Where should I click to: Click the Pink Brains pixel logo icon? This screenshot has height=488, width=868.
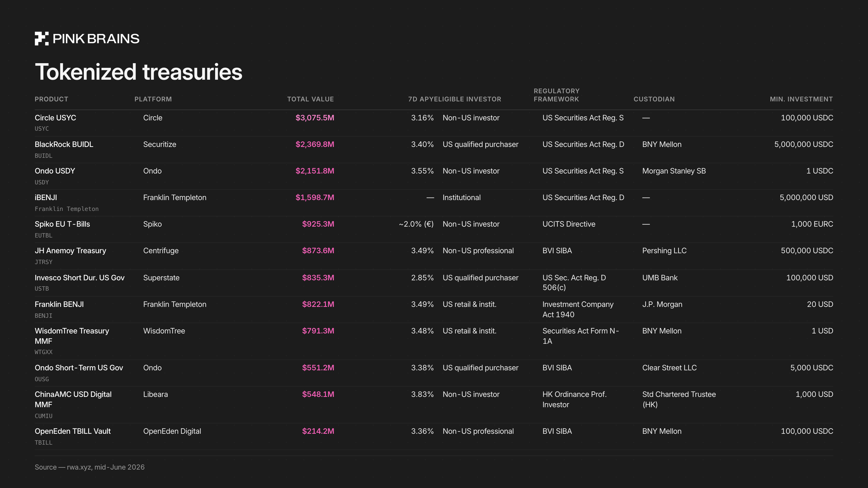[42, 39]
